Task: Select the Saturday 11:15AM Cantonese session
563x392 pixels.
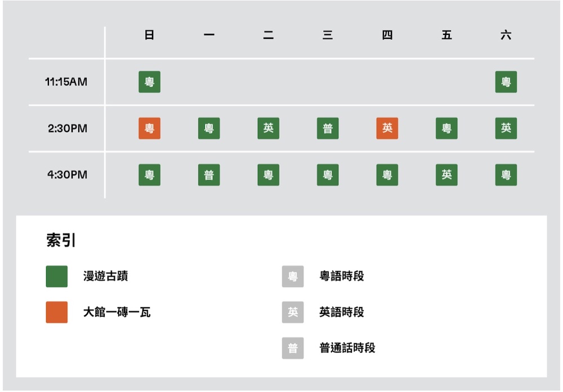Action: point(506,82)
